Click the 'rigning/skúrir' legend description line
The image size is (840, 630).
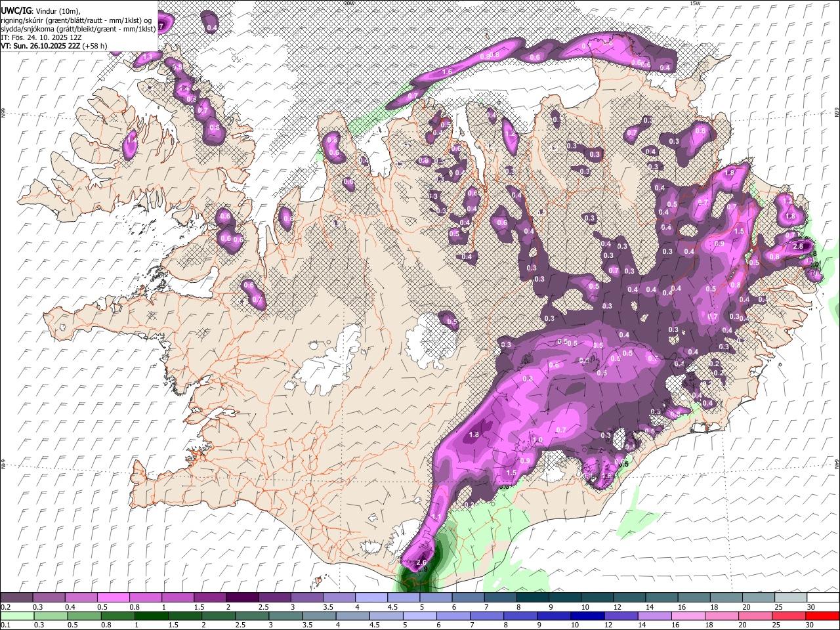[76, 20]
